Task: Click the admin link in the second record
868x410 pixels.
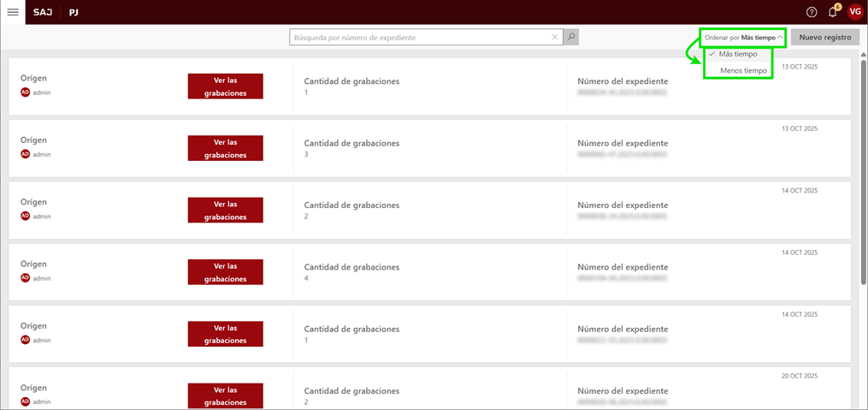Action: click(x=42, y=155)
